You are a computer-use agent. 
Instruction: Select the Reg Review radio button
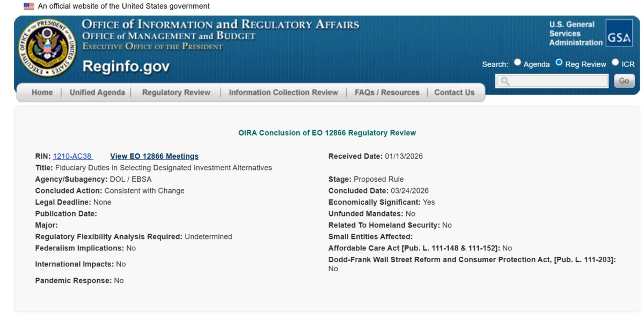pos(559,62)
